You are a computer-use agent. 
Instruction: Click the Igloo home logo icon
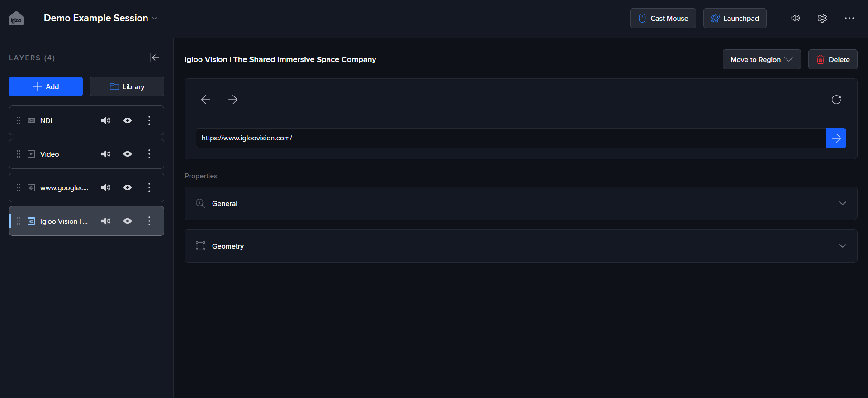tap(16, 19)
